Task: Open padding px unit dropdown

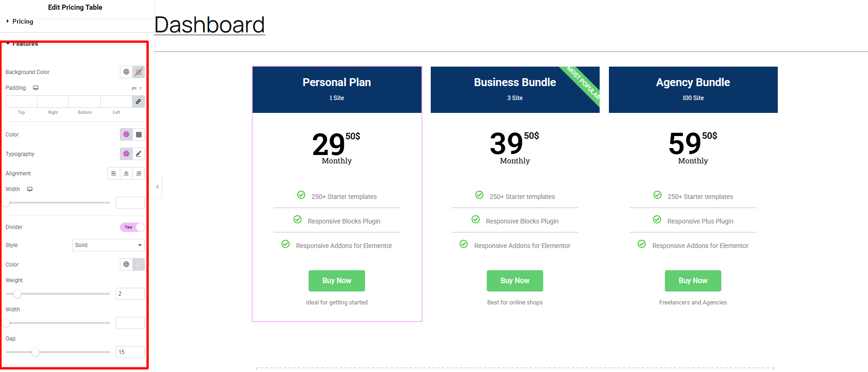Action: click(x=136, y=88)
